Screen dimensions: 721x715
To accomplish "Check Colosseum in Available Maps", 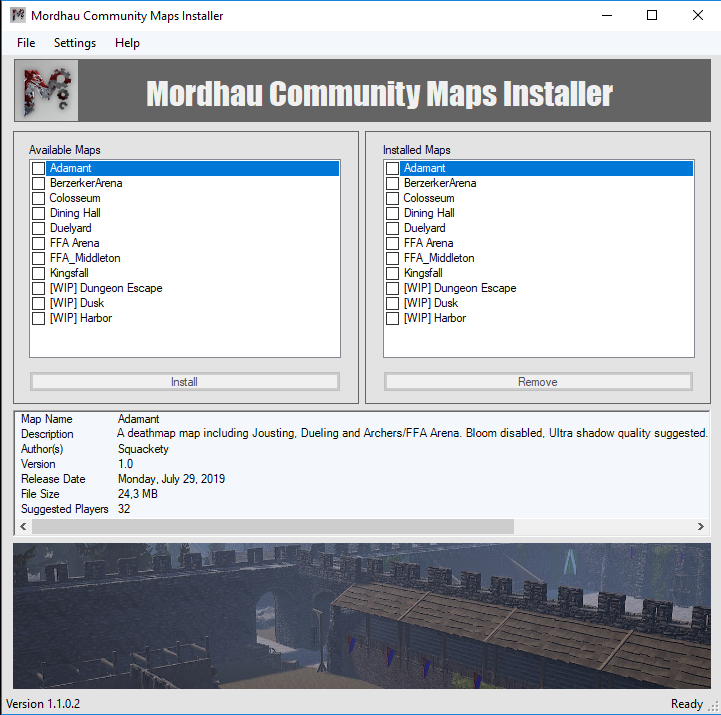I will (39, 198).
